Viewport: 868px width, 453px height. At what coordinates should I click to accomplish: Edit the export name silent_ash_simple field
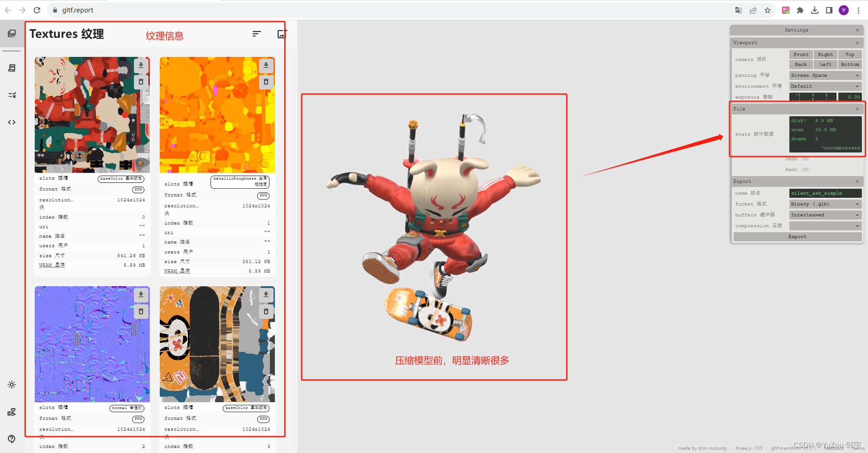(825, 193)
